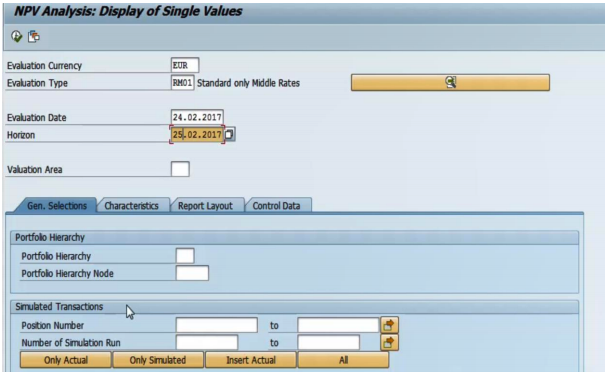
Task: Click the All button
Action: pos(343,360)
